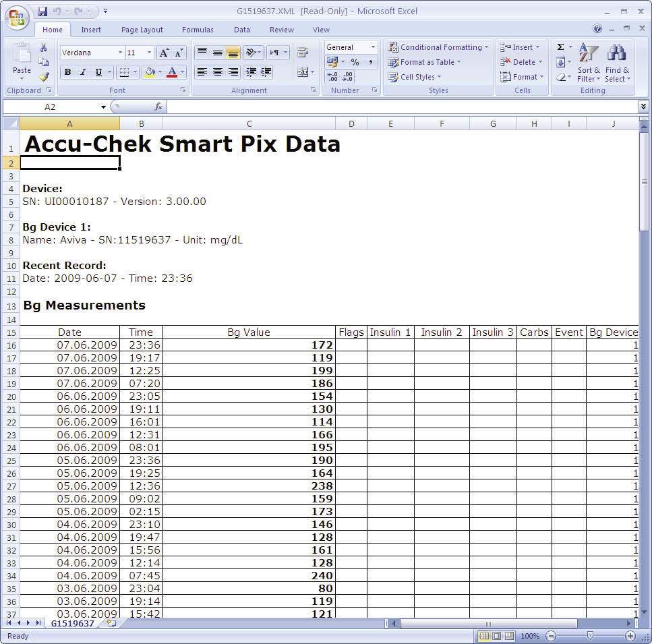Expand the formula bar
Screen dimensions: 652x644
[x=643, y=107]
